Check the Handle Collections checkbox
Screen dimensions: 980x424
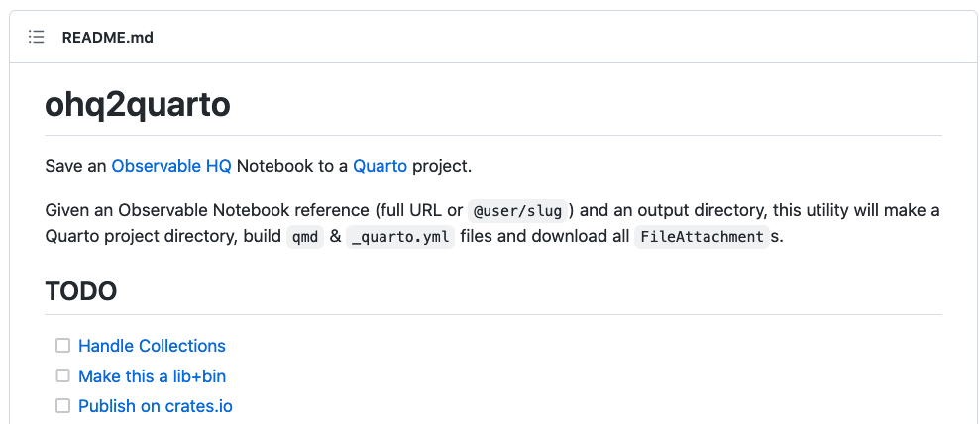(x=63, y=346)
